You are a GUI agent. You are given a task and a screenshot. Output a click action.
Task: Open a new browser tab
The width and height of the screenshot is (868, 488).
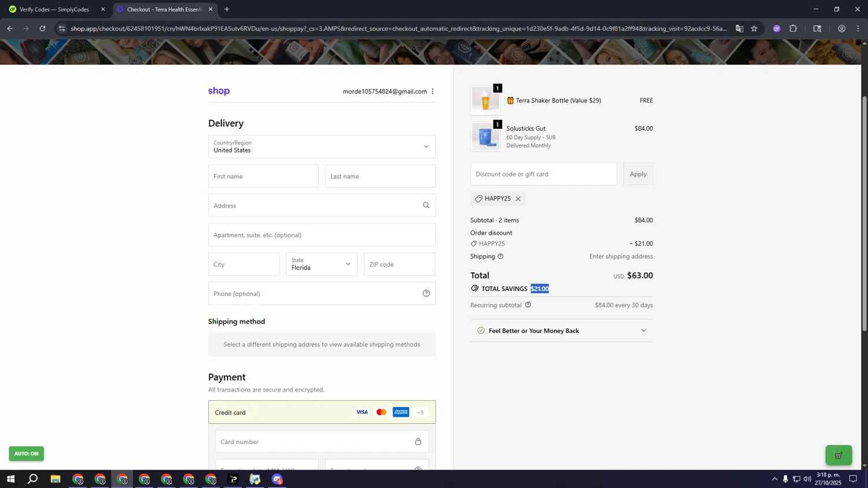[x=227, y=9]
